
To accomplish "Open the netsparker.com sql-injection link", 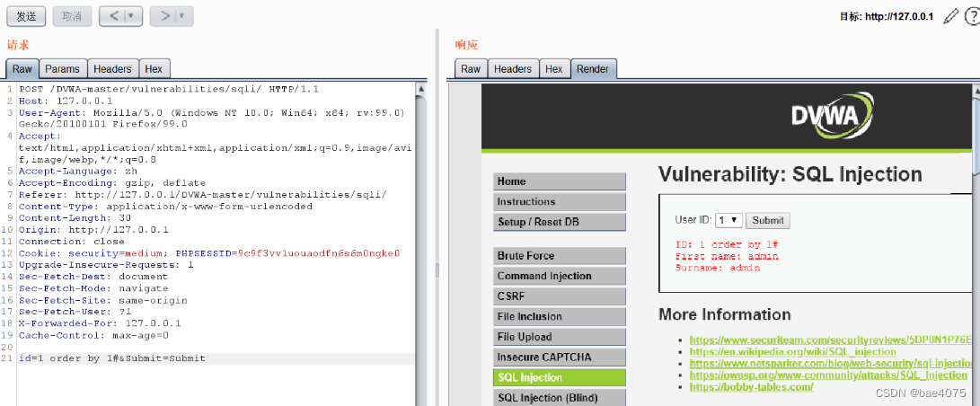I will 831,363.
